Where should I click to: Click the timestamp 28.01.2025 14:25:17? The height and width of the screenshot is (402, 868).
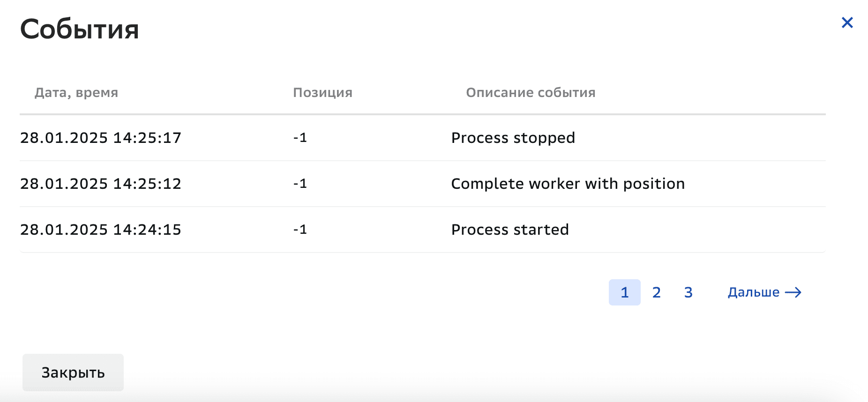(101, 138)
